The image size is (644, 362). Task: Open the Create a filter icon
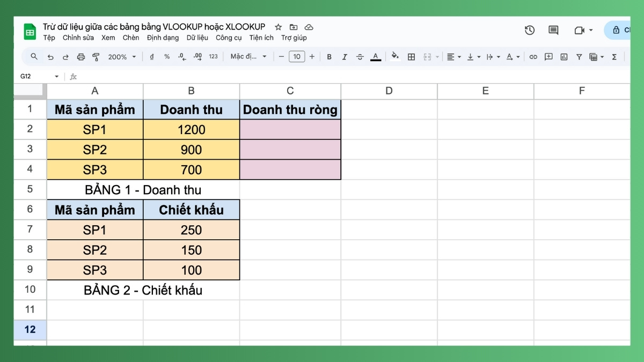(579, 56)
